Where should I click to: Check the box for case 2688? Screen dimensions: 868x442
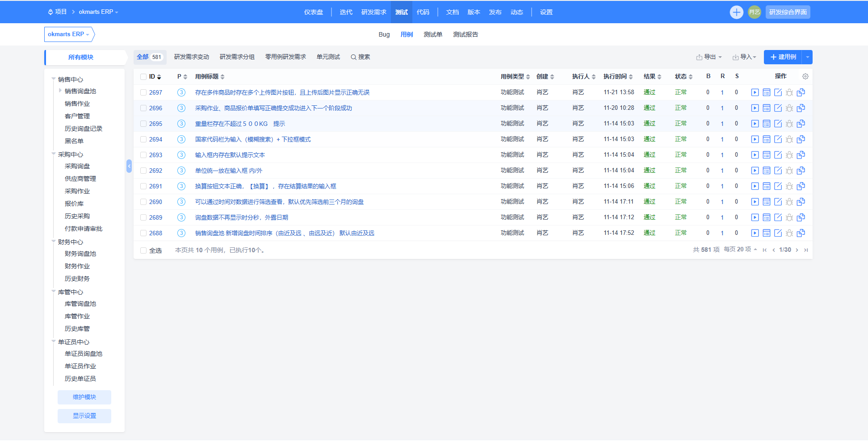tap(143, 233)
